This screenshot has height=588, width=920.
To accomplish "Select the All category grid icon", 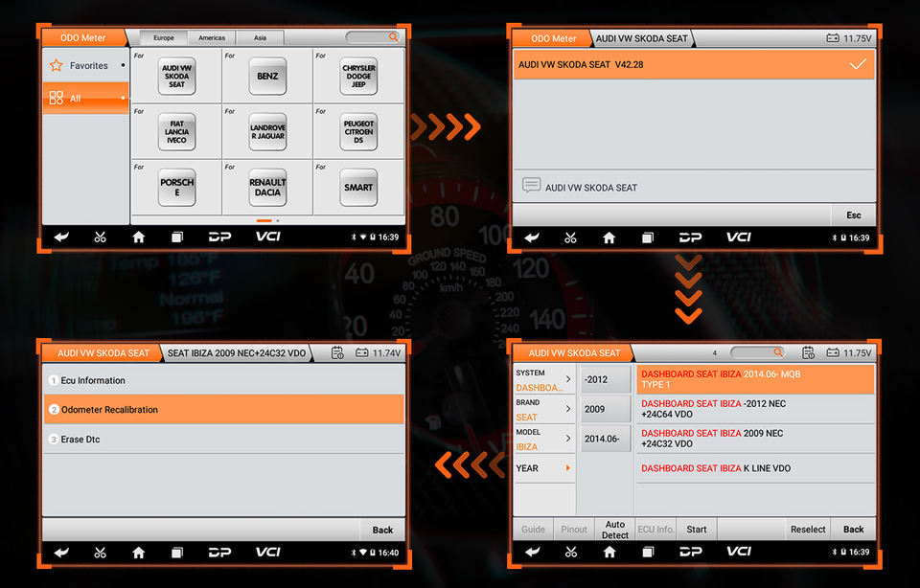I will point(57,98).
